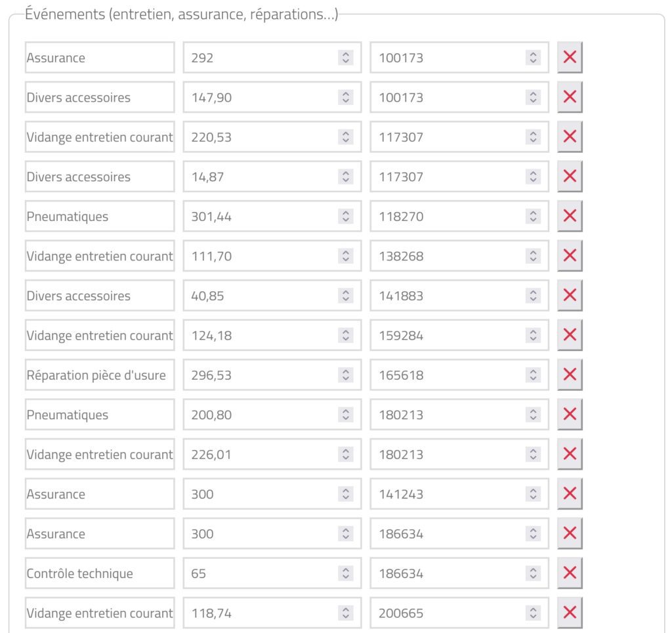Remove the Divers accessoires 147,90 entry

click(570, 96)
